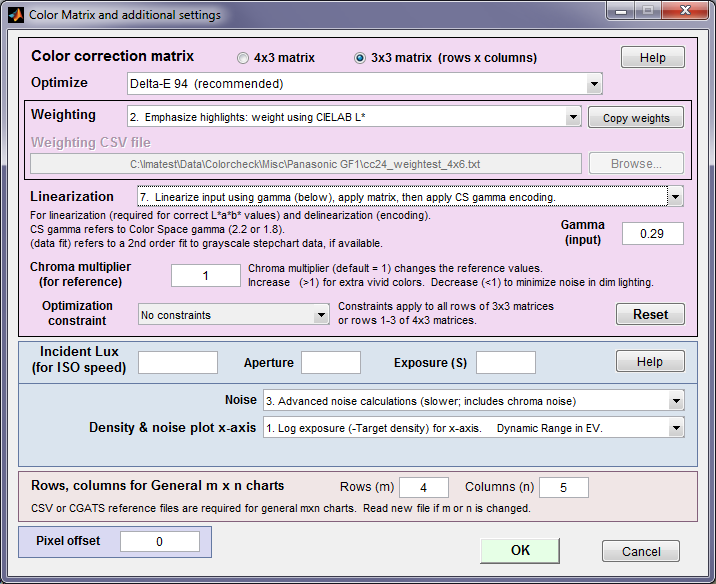
Task: Click the Rows (m) input field
Action: [x=424, y=487]
